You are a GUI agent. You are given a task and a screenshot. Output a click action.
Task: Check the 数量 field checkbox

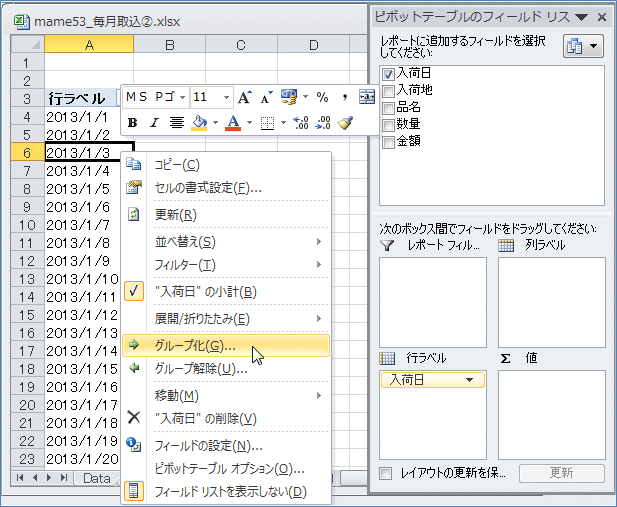pos(388,125)
